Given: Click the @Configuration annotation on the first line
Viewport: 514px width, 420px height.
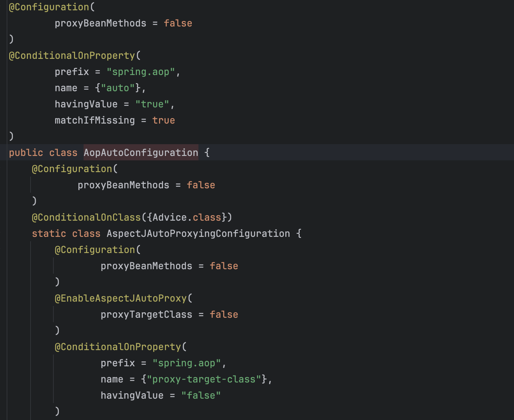Looking at the screenshot, I should 49,7.
